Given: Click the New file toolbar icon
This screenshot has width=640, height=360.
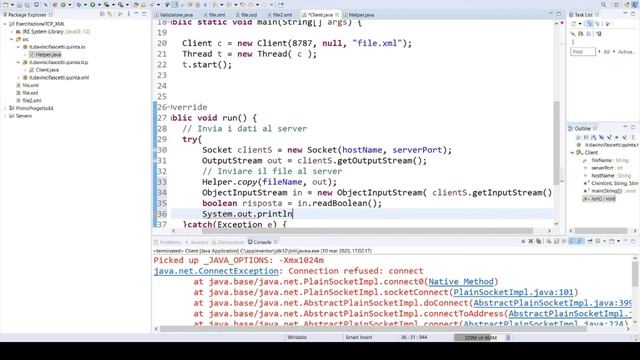Looking at the screenshot, I should 5,4.
